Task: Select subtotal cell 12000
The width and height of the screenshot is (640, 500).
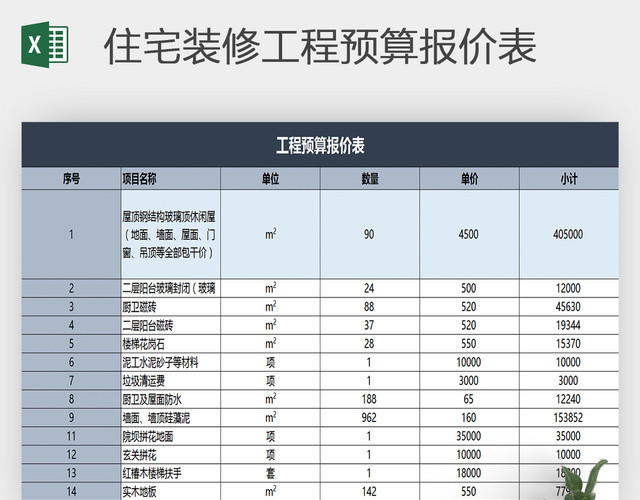Action: tap(569, 288)
